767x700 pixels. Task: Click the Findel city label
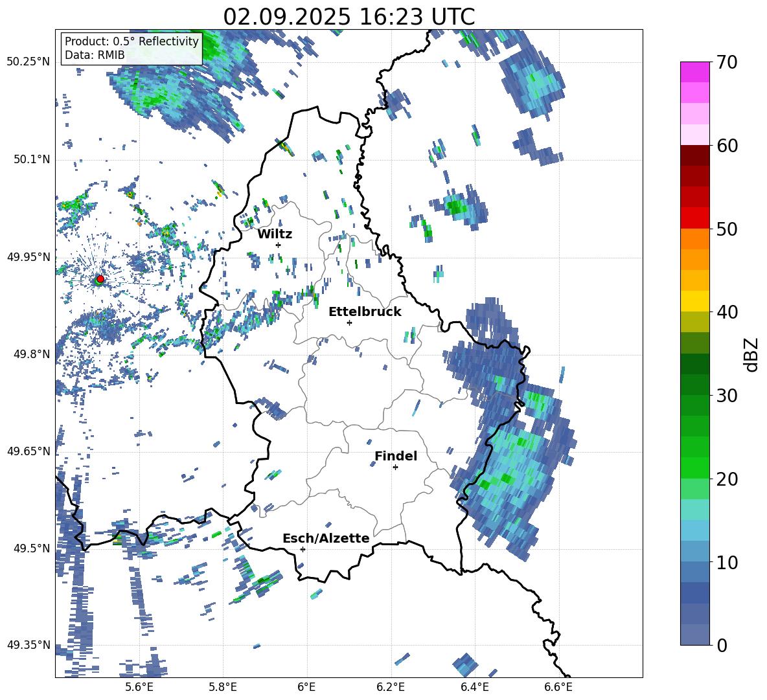(396, 456)
